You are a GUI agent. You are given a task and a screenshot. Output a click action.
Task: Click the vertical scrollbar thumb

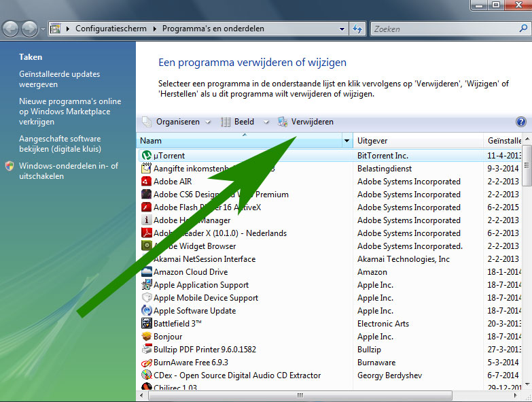(527, 165)
